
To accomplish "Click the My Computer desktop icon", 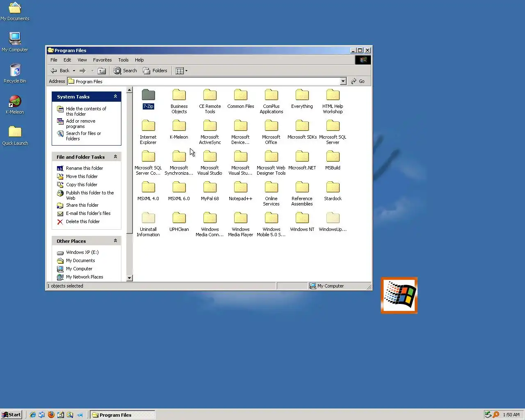I will tap(15, 42).
